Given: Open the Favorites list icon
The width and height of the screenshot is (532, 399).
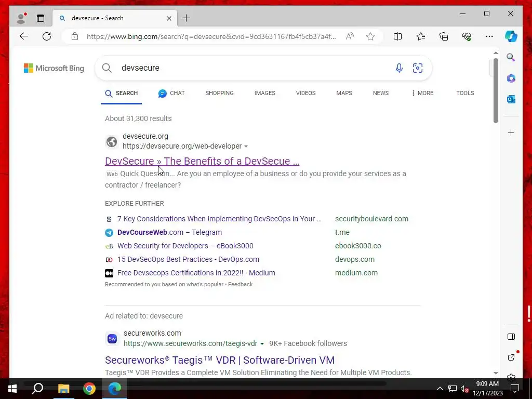Looking at the screenshot, I should pyautogui.click(x=421, y=36).
